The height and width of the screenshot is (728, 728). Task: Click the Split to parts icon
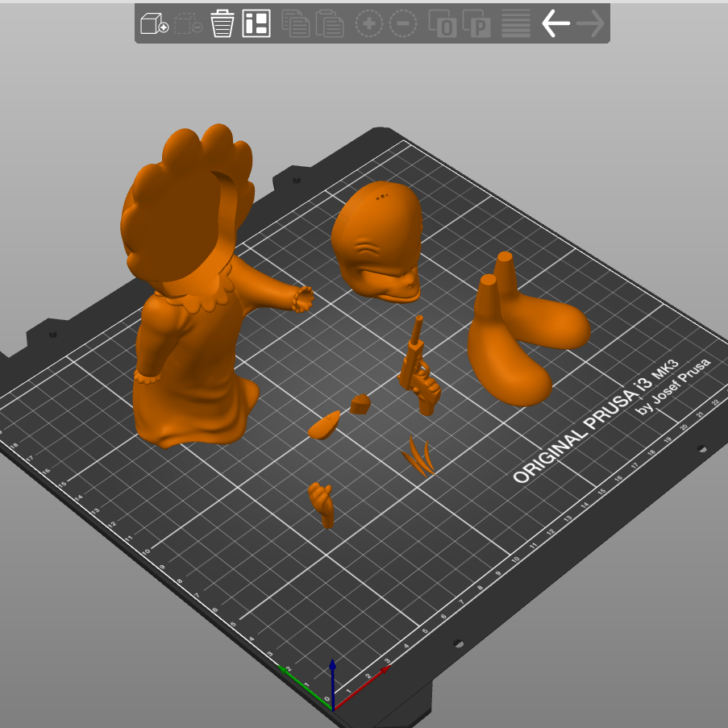(x=476, y=23)
